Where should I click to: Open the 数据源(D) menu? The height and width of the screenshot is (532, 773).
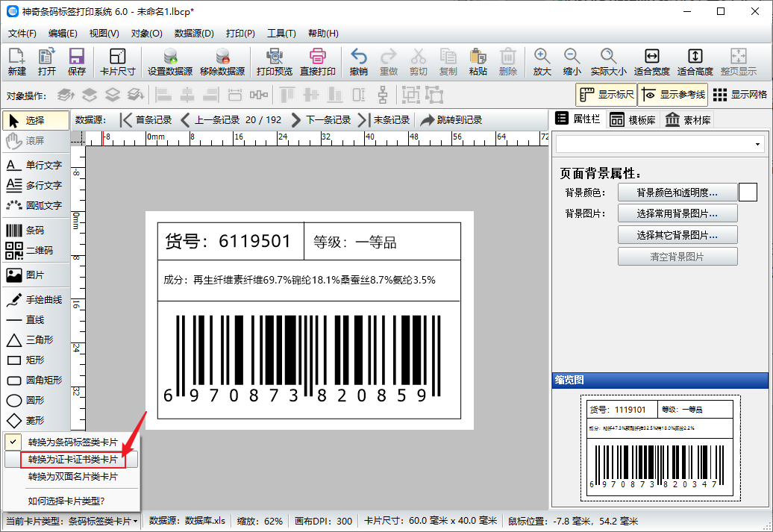[x=194, y=33]
